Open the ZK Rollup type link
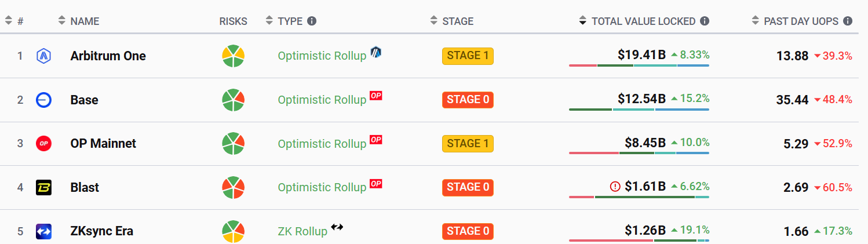868x244 pixels. [302, 231]
